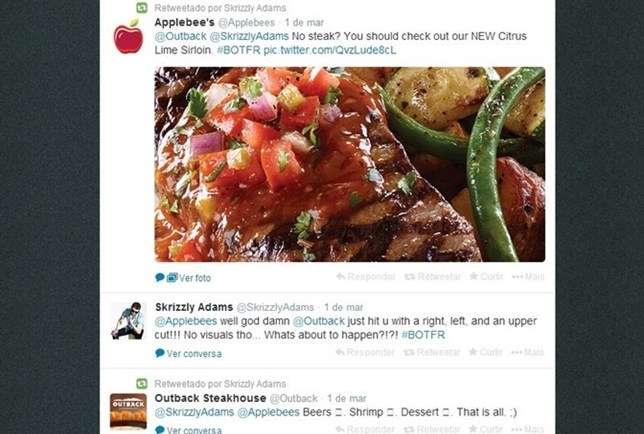Open @Outback mention in Applebee's tweet
644x434 pixels.
coord(180,36)
